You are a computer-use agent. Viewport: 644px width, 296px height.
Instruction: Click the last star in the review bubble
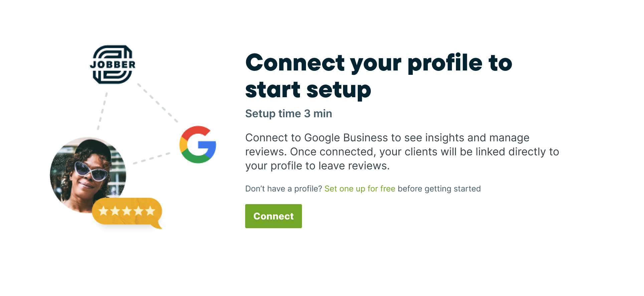point(150,211)
